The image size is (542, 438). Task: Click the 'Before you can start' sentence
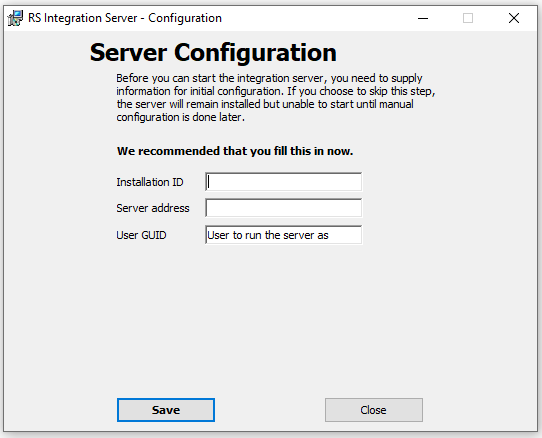coord(269,78)
